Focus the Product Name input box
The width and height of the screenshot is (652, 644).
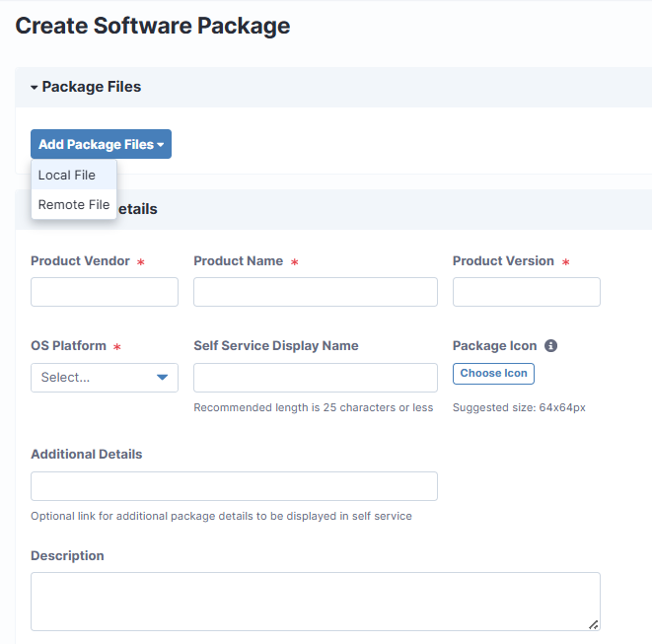pyautogui.click(x=316, y=292)
